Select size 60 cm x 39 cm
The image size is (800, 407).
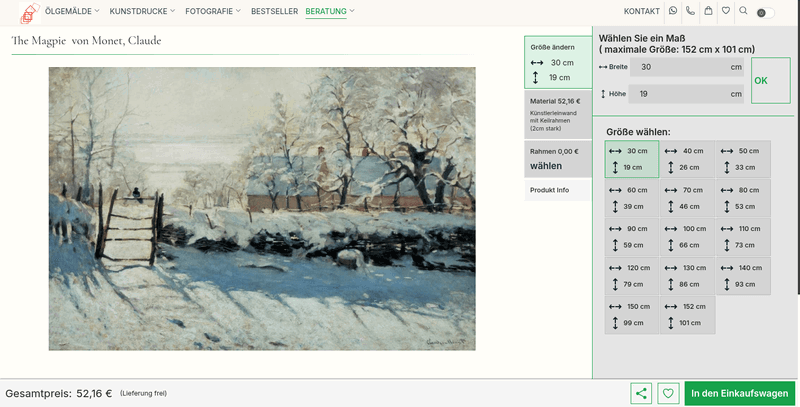[x=632, y=198]
